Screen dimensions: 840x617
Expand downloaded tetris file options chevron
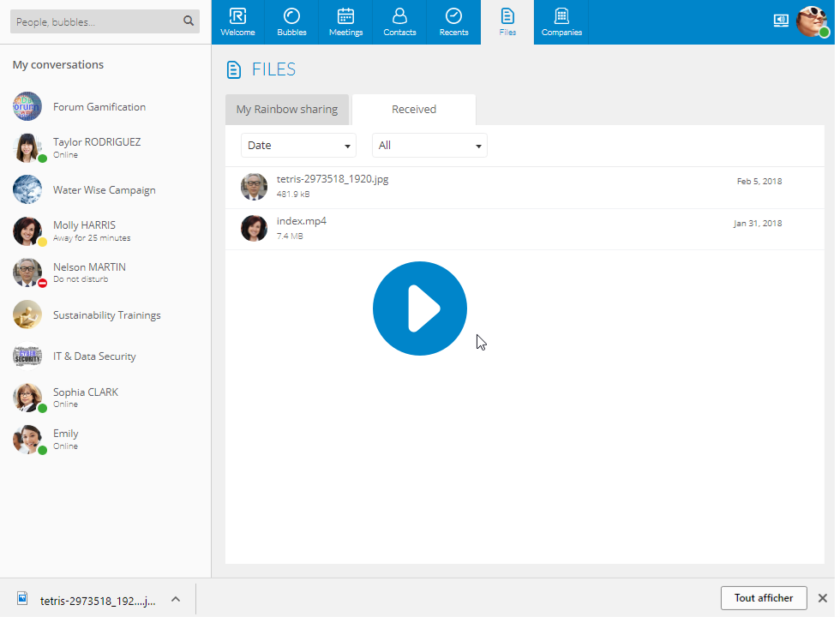(176, 599)
